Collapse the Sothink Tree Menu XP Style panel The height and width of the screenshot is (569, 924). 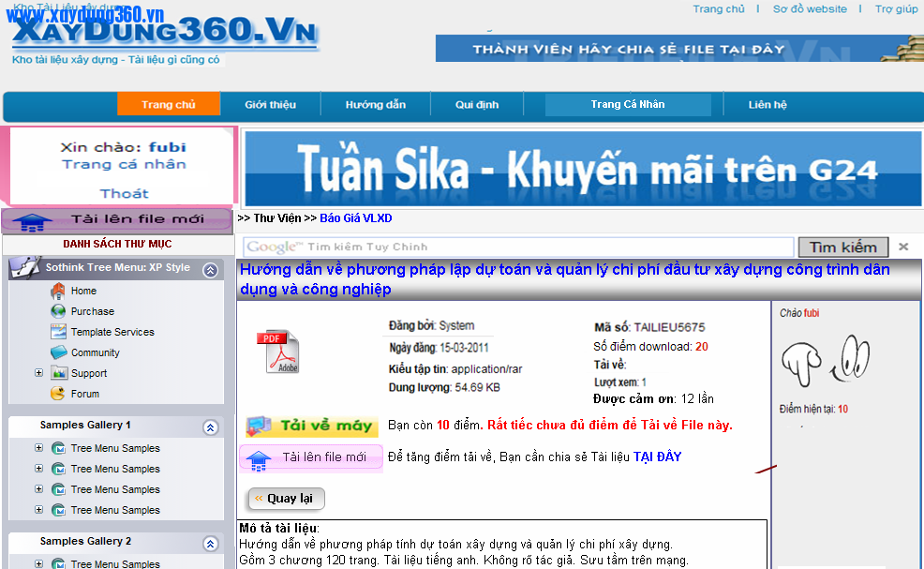tap(210, 270)
